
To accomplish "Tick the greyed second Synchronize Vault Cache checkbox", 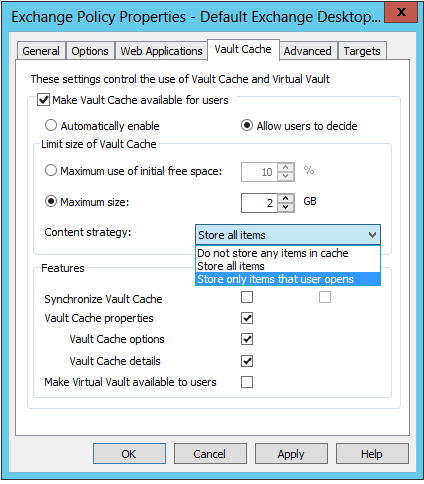I will pyautogui.click(x=325, y=297).
